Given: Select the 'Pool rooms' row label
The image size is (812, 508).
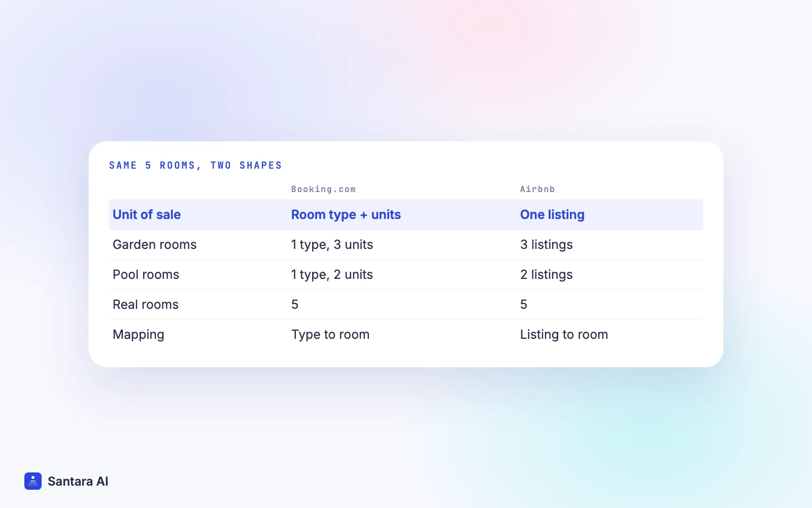Looking at the screenshot, I should pos(146,275).
